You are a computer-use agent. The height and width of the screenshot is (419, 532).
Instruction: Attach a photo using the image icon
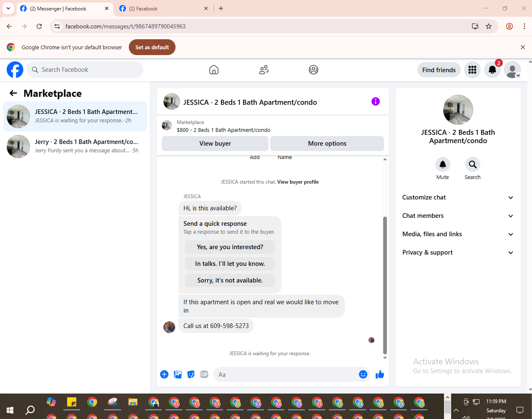(x=178, y=374)
